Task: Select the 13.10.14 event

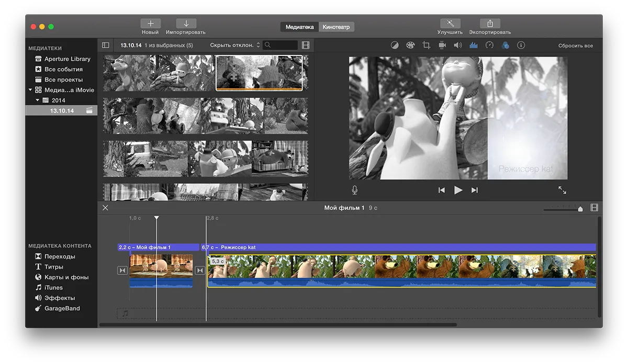Action: pos(62,111)
